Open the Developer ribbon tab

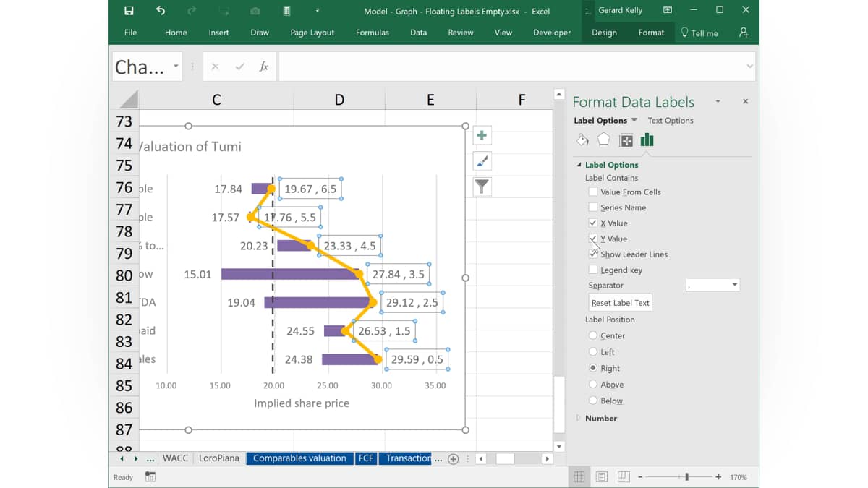tap(552, 33)
